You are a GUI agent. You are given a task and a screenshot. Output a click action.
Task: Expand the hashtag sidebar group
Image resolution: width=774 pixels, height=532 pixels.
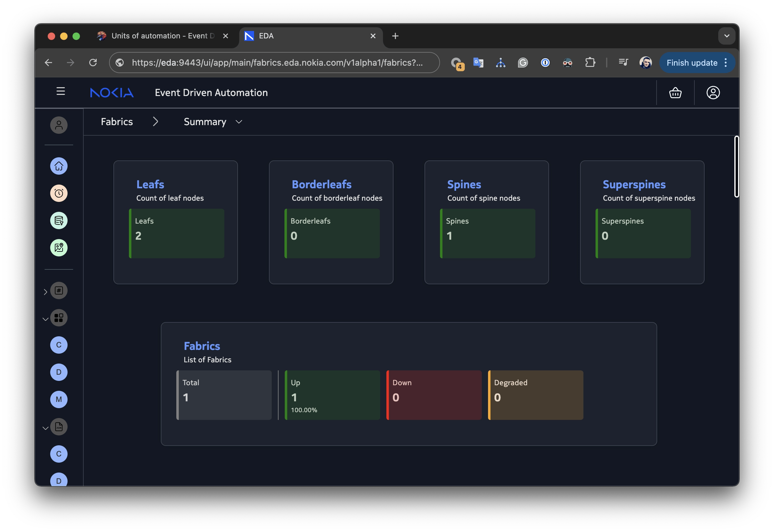46,292
